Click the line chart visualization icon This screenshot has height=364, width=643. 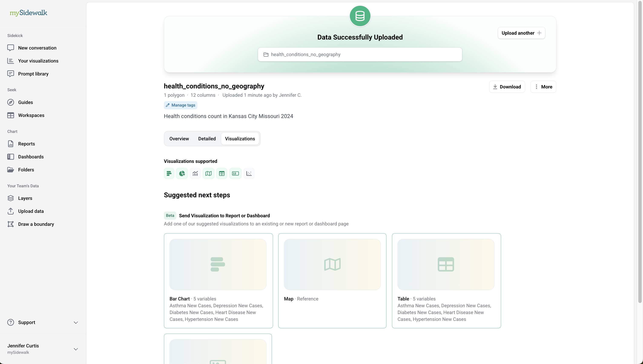coord(195,173)
